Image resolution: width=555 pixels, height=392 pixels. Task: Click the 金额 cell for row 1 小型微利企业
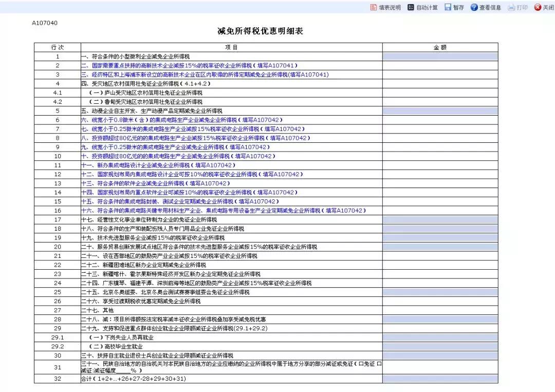tap(439, 56)
